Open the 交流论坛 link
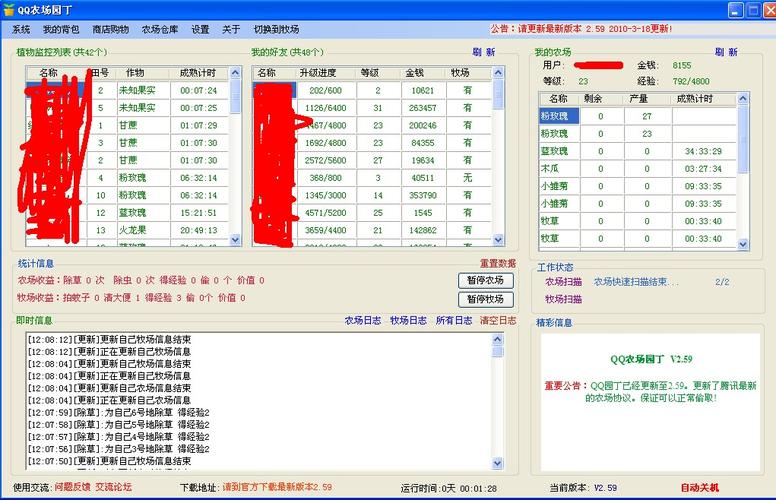Viewport: 776px width, 500px height. (113, 487)
